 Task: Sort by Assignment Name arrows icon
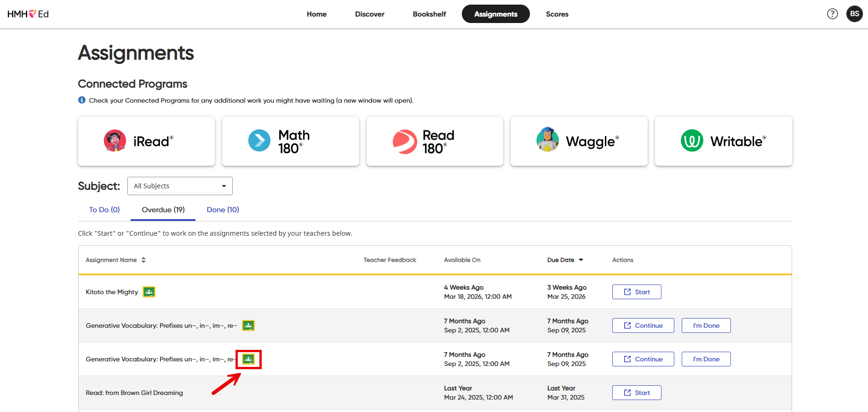(144, 260)
